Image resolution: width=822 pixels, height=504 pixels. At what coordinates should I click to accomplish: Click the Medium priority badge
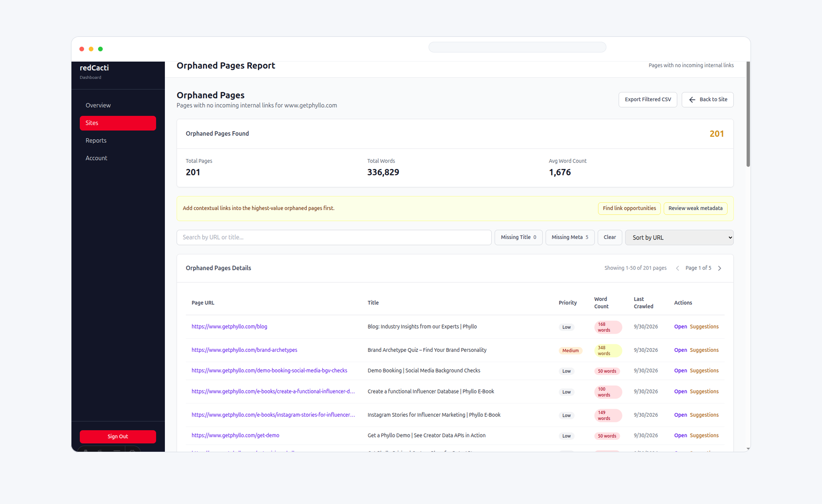570,350
